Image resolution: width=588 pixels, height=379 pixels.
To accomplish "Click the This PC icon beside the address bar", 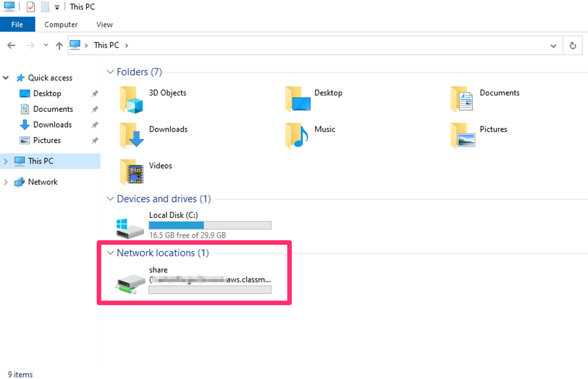I will (x=76, y=45).
